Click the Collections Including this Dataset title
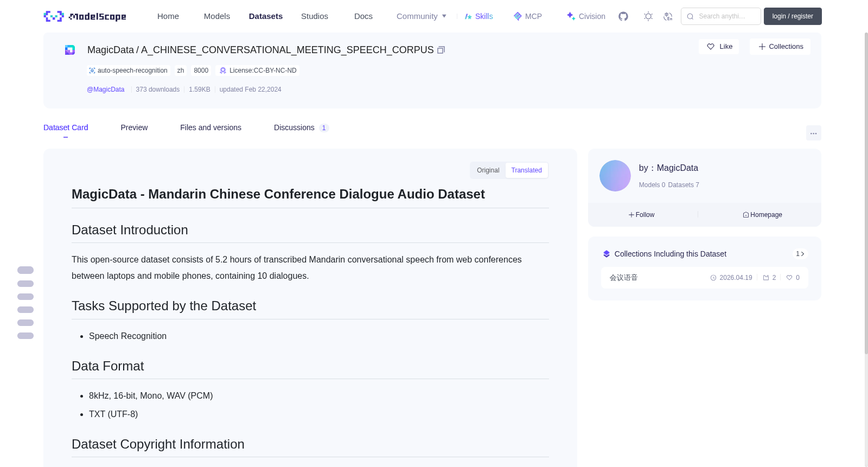This screenshot has height=467, width=868. pyautogui.click(x=671, y=254)
